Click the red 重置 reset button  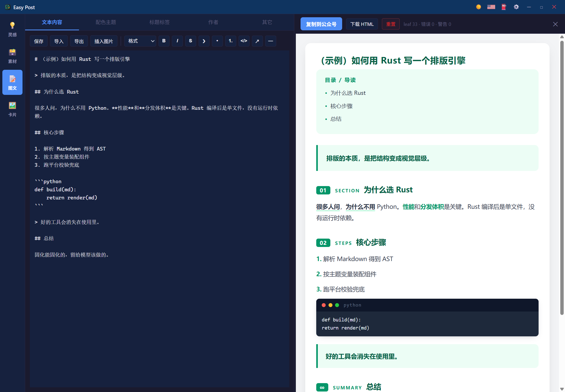[x=391, y=24]
